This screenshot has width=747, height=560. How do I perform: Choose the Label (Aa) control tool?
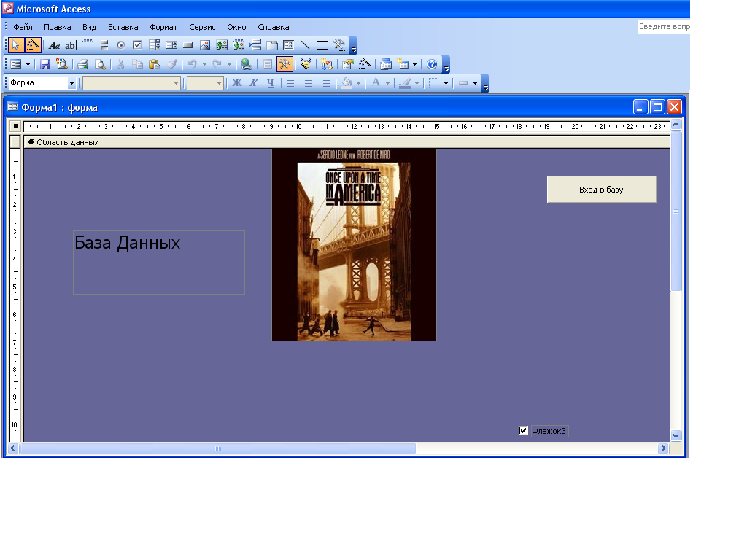[54, 45]
